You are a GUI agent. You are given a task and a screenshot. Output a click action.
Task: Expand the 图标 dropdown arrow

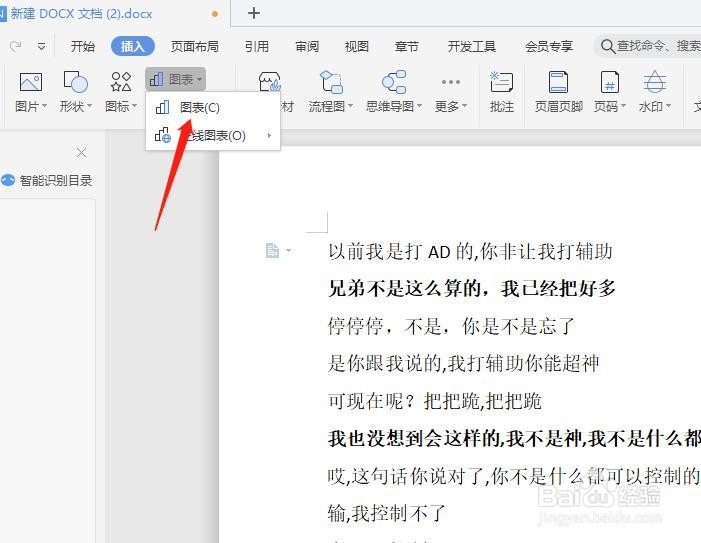pyautogui.click(x=134, y=106)
